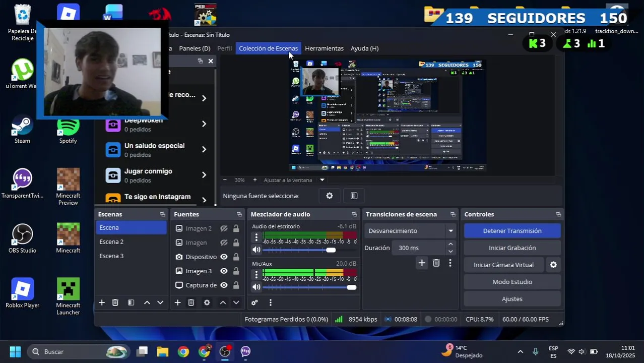Move scene up arrow in Escenas
Viewport: 644px width, 363px height.
pyautogui.click(x=147, y=302)
